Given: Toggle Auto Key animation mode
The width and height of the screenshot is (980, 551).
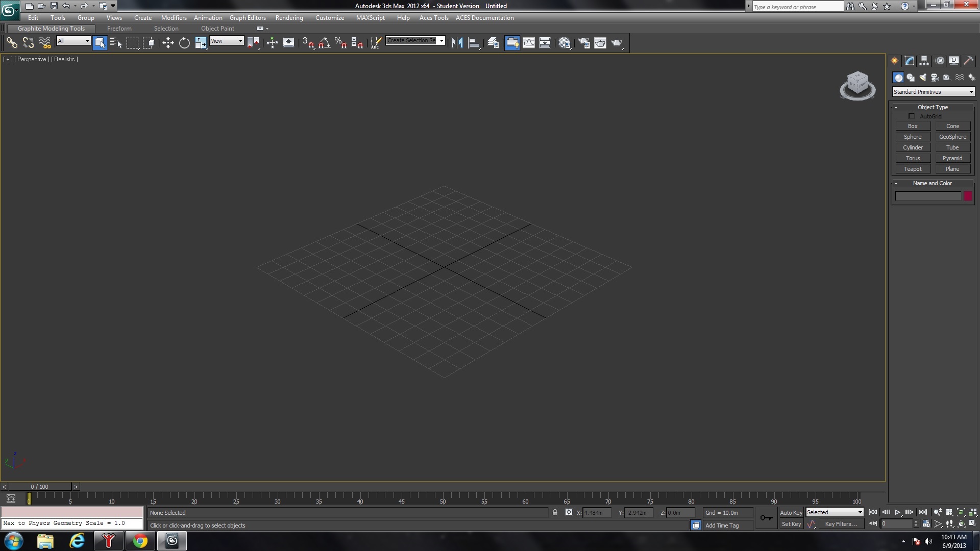Looking at the screenshot, I should 791,513.
